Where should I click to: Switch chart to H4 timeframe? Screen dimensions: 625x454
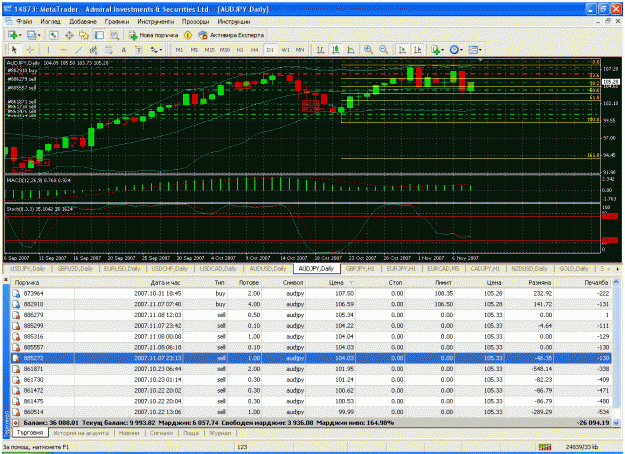coord(255,50)
